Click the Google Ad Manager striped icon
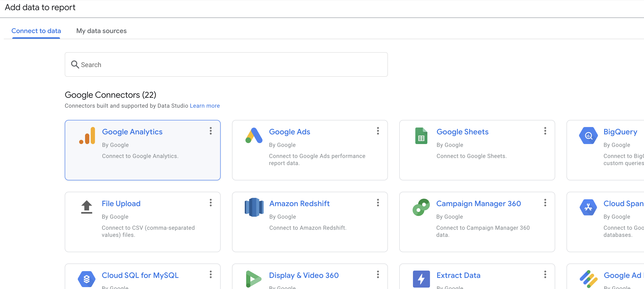This screenshot has width=644, height=289. point(588,279)
